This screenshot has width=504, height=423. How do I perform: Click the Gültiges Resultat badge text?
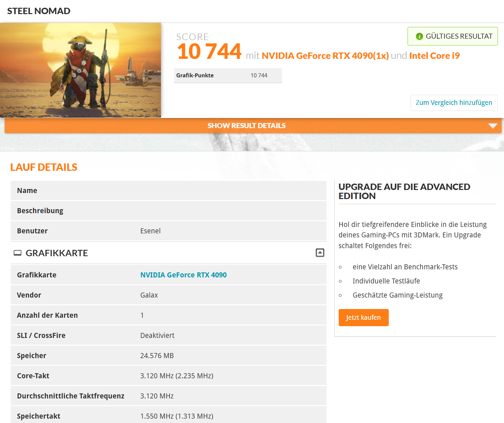tap(459, 36)
